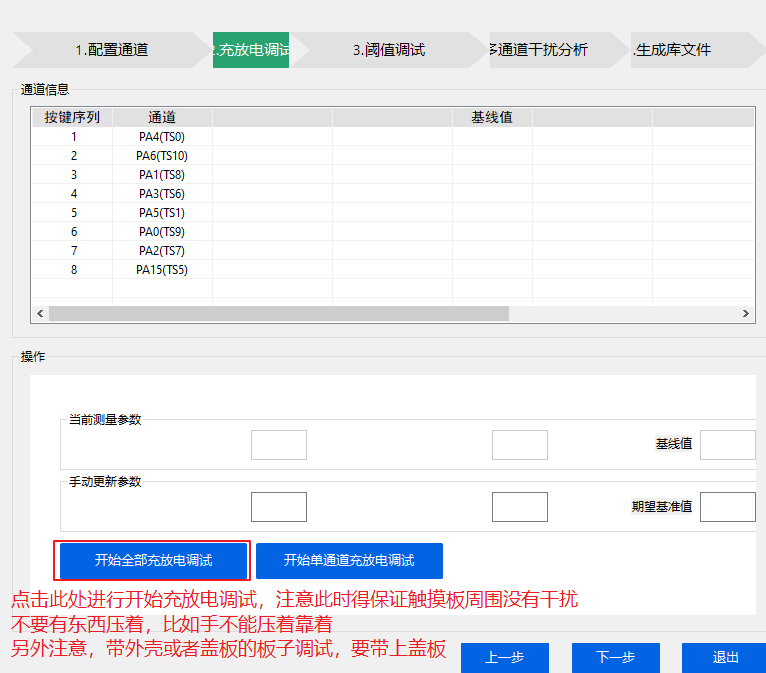Select channel row PA5(TS1)

pyautogui.click(x=393, y=213)
